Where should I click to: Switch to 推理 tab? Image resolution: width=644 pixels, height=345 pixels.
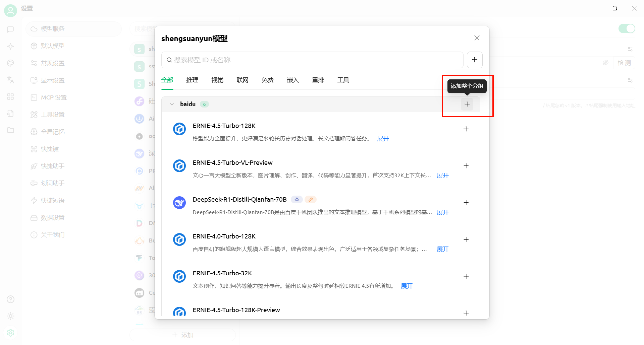[192, 80]
